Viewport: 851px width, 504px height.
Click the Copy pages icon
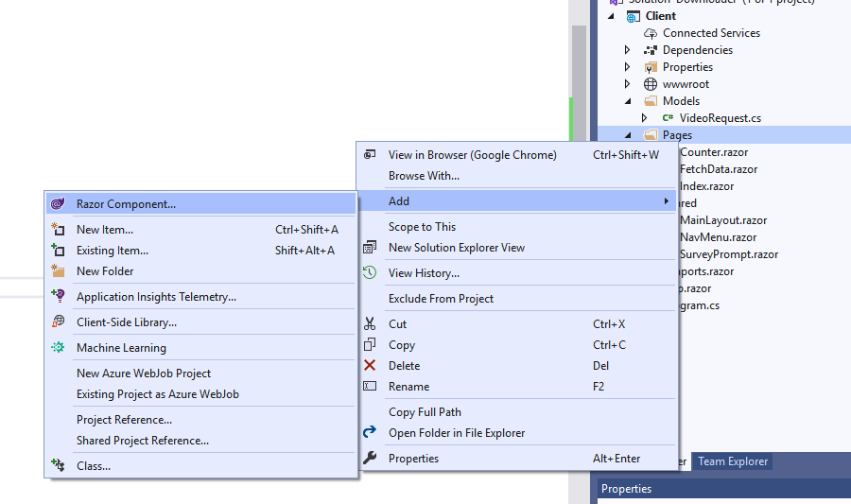370,344
